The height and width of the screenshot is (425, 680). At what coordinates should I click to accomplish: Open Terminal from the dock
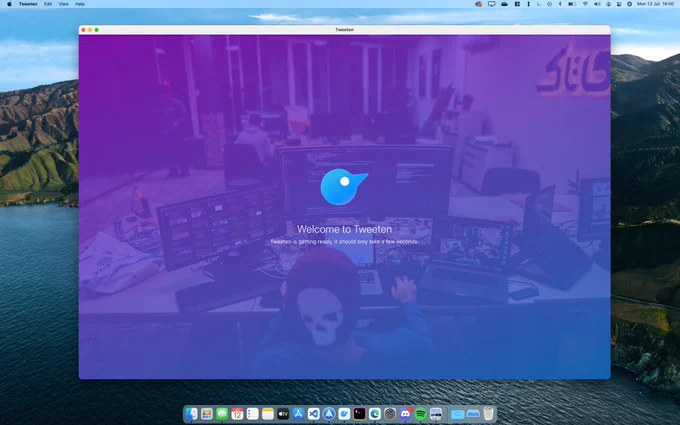click(x=360, y=414)
